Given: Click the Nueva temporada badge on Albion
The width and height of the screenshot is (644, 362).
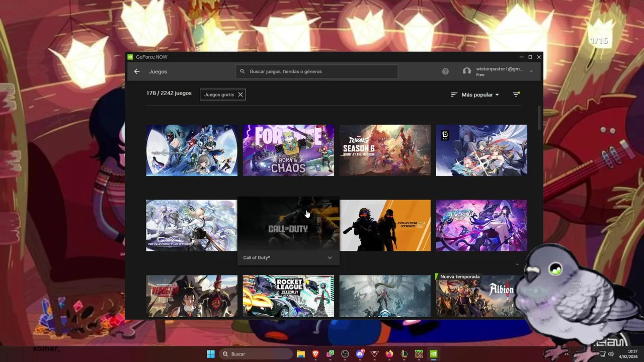Looking at the screenshot, I should [459, 277].
